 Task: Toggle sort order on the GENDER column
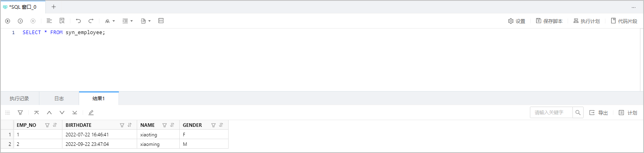tap(221, 125)
